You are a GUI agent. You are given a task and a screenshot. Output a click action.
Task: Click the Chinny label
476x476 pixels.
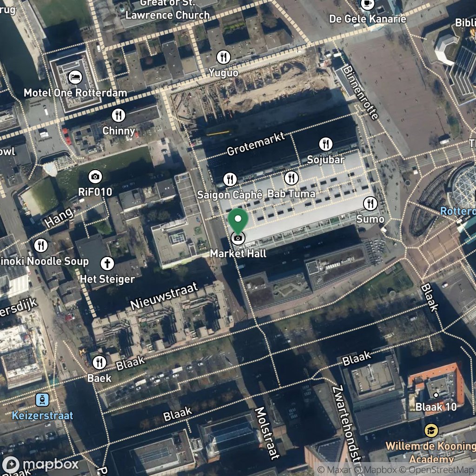(119, 131)
